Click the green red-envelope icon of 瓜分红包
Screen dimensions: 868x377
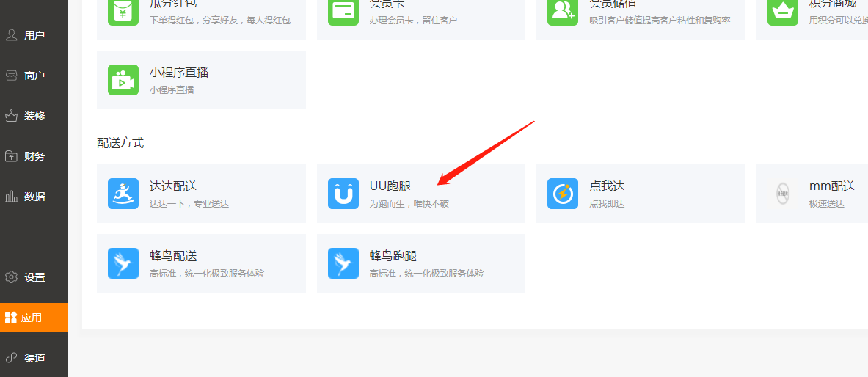point(123,12)
